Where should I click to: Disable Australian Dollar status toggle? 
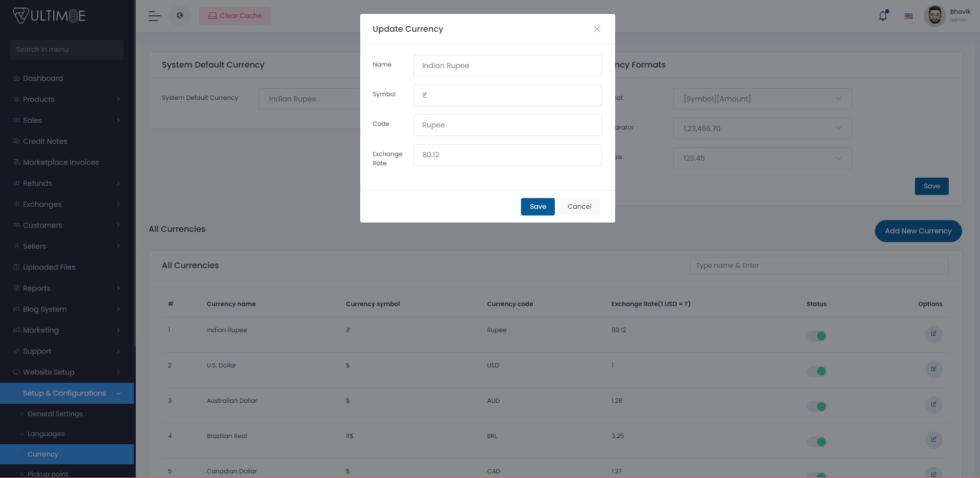817,407
